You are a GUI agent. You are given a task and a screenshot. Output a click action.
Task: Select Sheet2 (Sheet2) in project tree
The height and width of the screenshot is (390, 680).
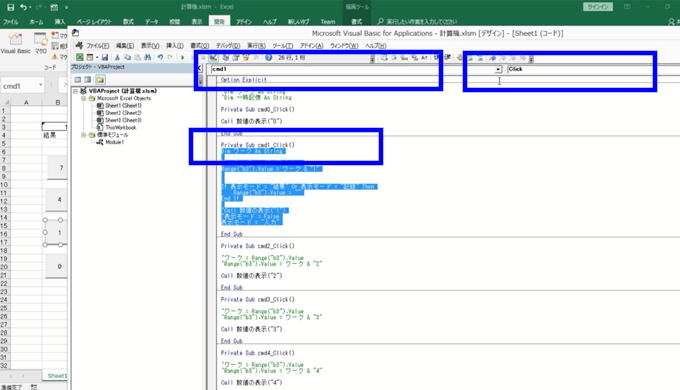click(x=123, y=113)
